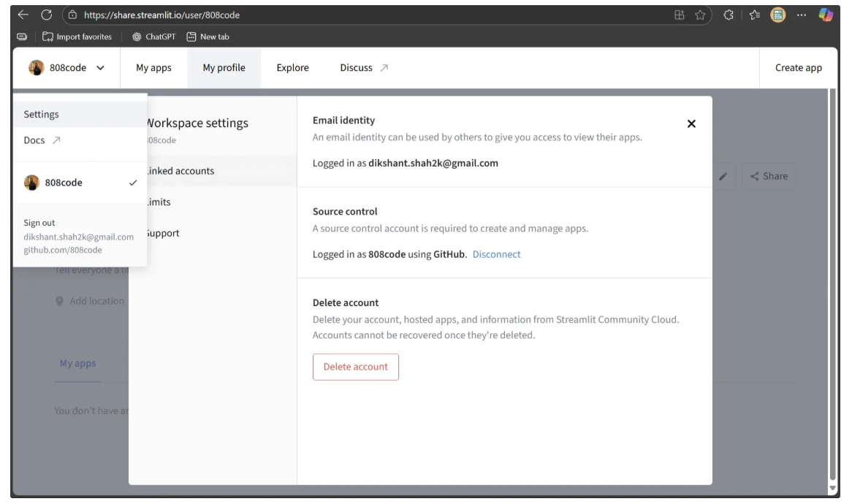Select the 808code workspace entry

point(80,183)
